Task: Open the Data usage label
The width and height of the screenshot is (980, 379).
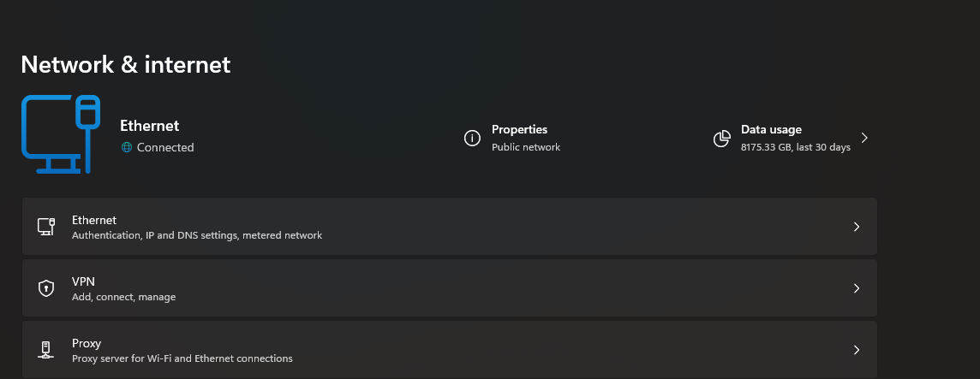Action: [771, 129]
